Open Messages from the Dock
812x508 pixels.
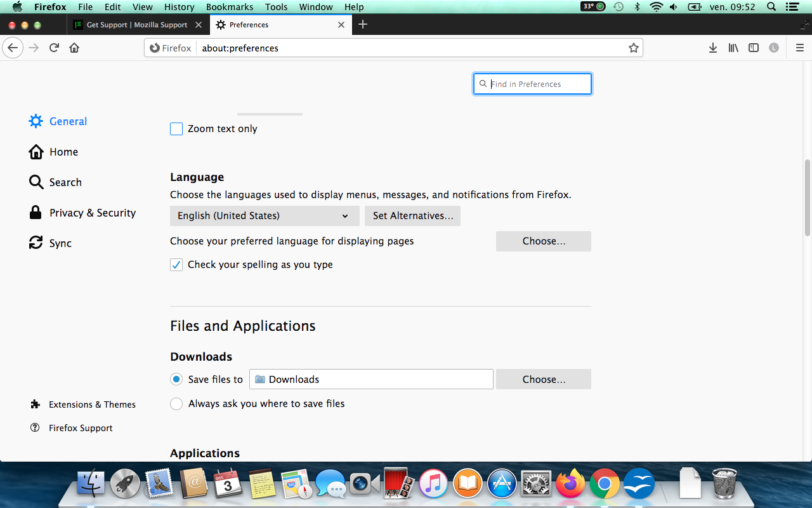(x=331, y=485)
